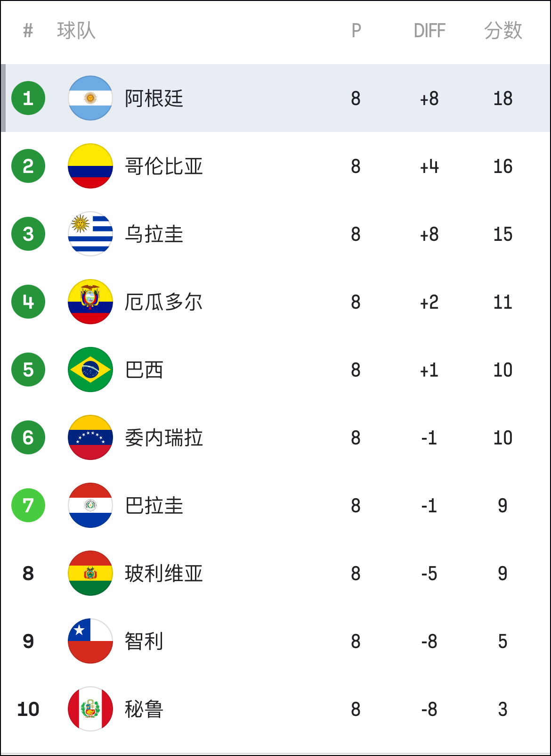Click the Ecuador flag icon
This screenshot has width=551, height=756.
[x=90, y=302]
